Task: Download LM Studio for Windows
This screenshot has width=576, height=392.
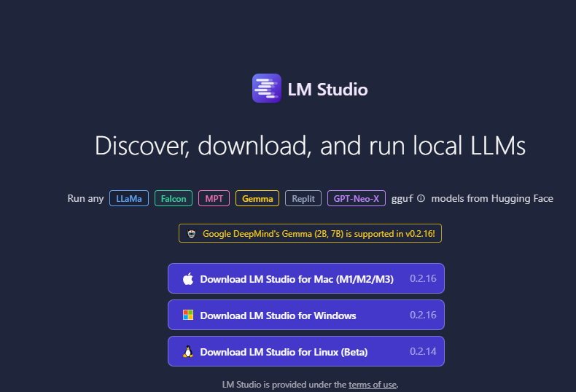Action: tap(278, 315)
